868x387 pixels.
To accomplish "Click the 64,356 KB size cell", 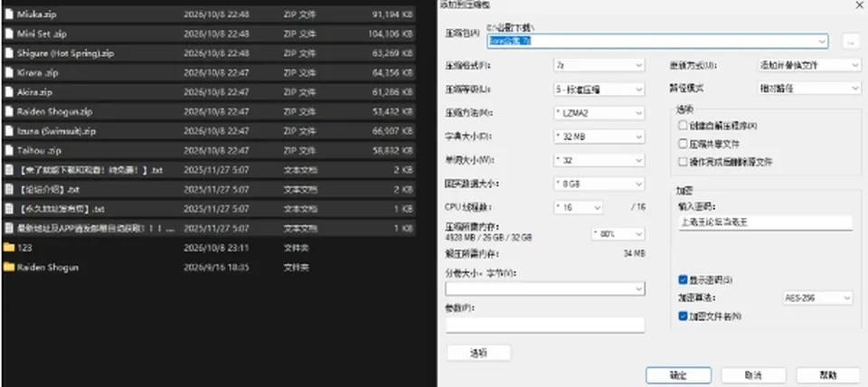I will [x=392, y=72].
